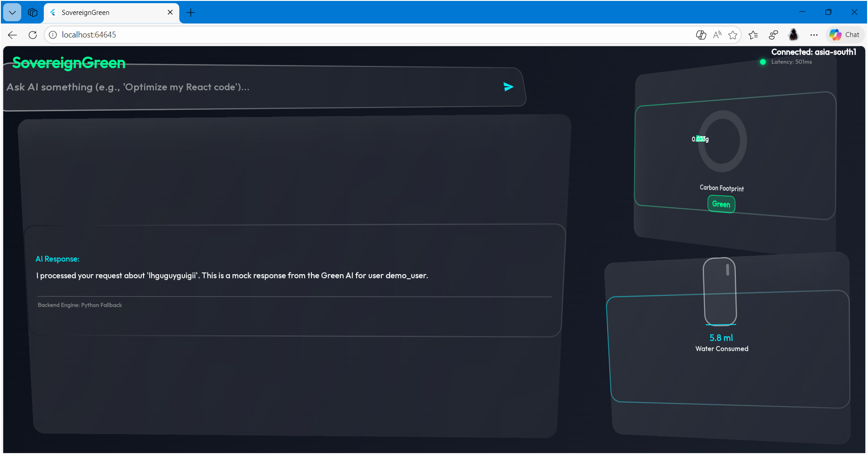Open the Workspaces icon
The height and width of the screenshot is (454, 868).
tap(32, 12)
